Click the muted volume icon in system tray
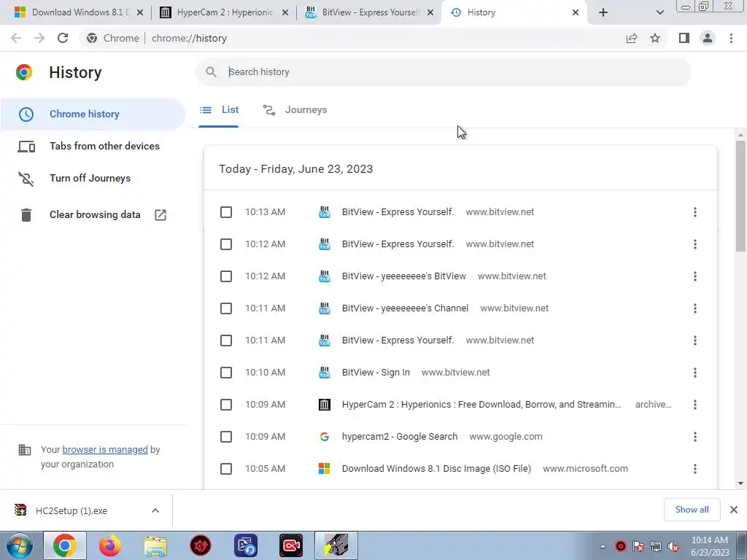 click(x=673, y=547)
